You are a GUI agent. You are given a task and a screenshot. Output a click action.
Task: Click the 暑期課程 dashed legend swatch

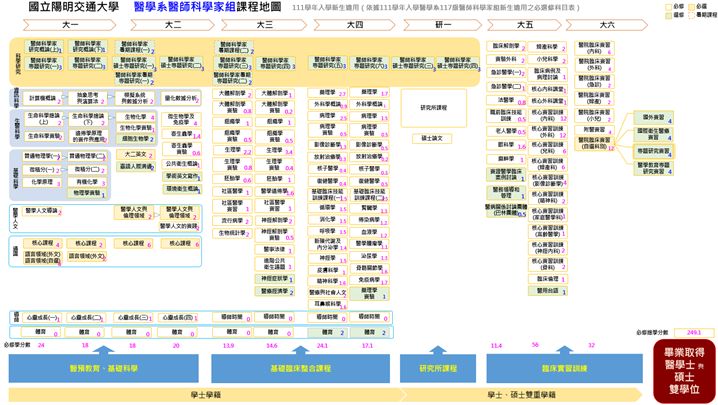(x=691, y=15)
